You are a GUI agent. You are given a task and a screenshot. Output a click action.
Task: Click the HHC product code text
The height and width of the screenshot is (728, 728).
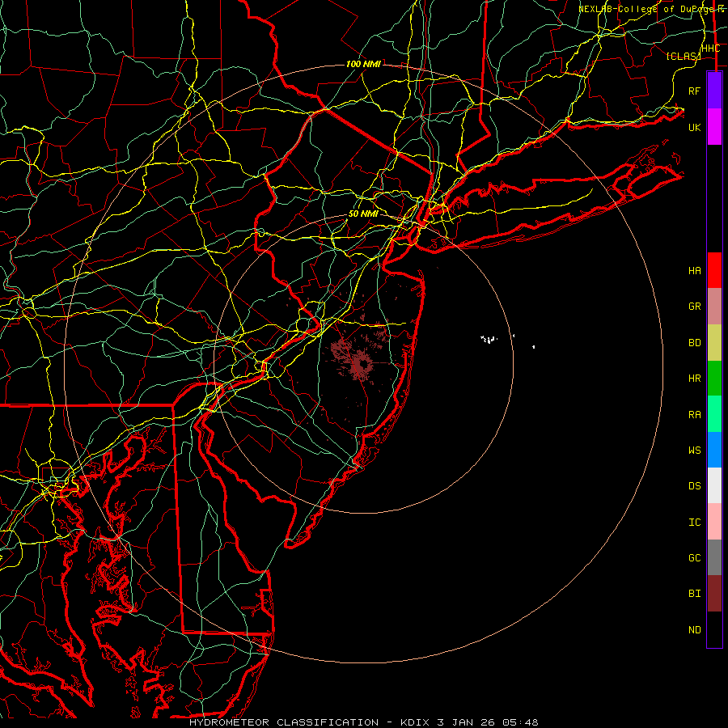[x=711, y=49]
